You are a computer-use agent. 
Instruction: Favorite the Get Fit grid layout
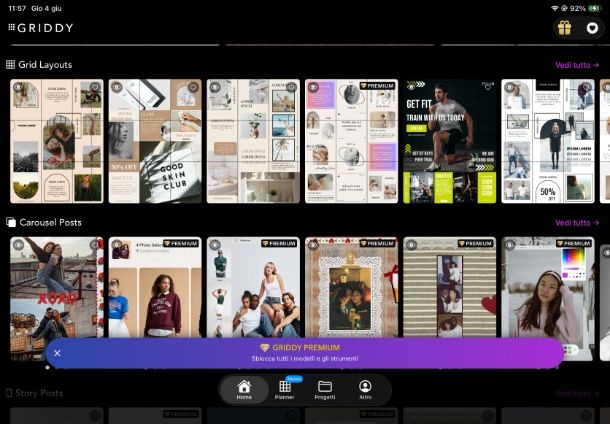coord(488,87)
